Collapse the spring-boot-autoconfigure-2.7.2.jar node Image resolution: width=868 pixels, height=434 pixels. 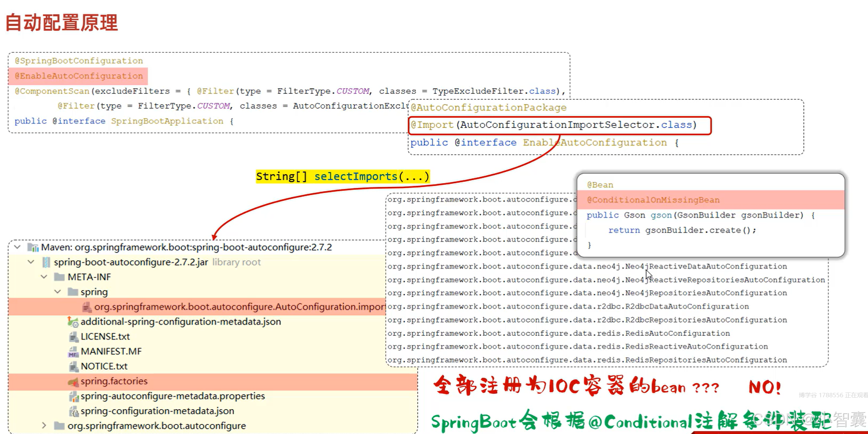pyautogui.click(x=31, y=262)
